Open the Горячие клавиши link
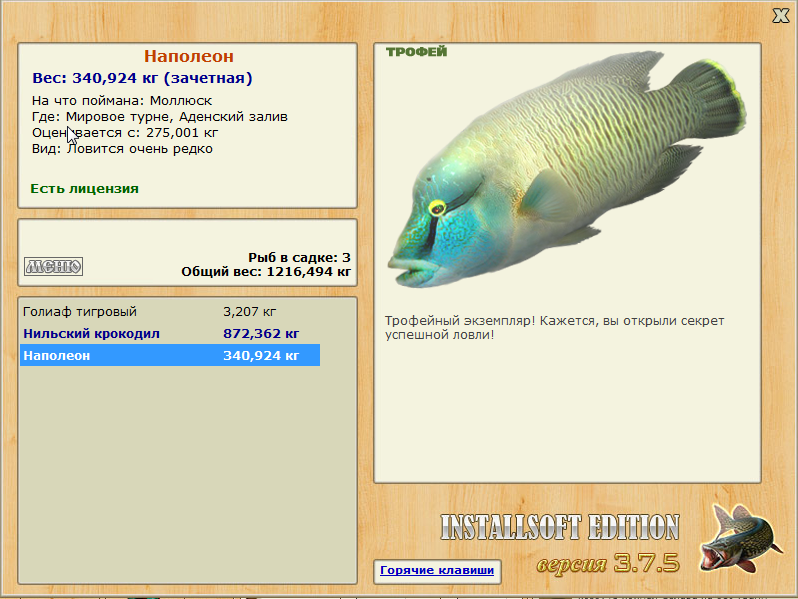The image size is (798, 599). coord(437,571)
